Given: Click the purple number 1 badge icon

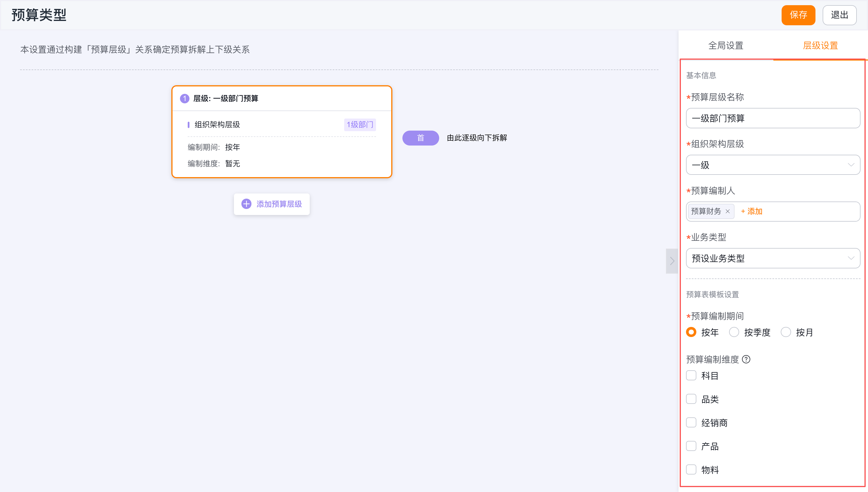Looking at the screenshot, I should [x=185, y=99].
